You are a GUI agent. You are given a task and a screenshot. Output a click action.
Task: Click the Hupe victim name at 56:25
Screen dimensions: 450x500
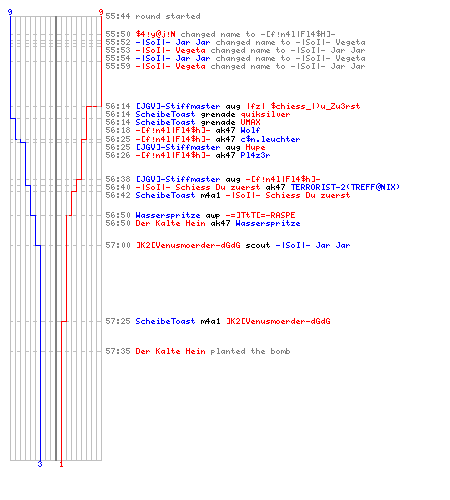255,147
